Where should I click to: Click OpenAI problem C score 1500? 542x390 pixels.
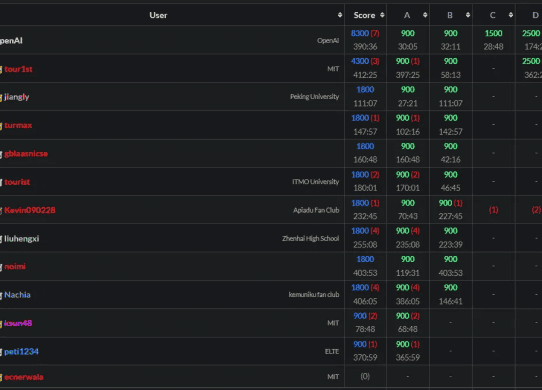(493, 34)
